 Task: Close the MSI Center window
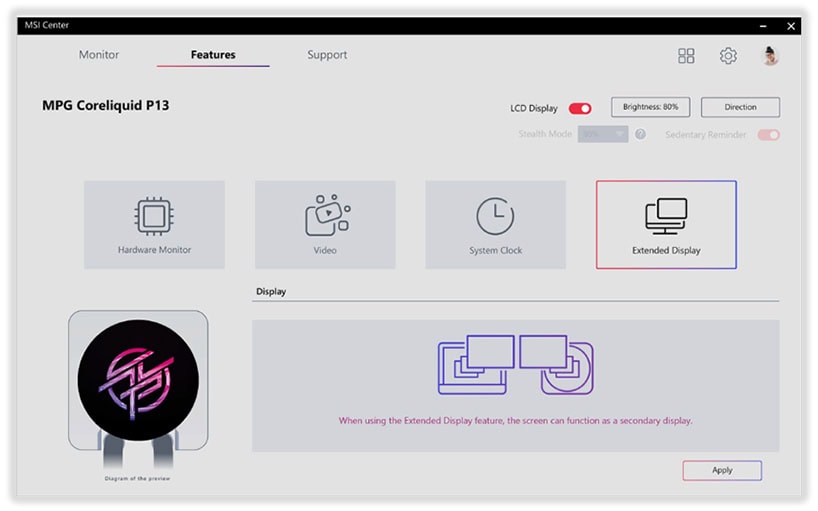[x=792, y=25]
